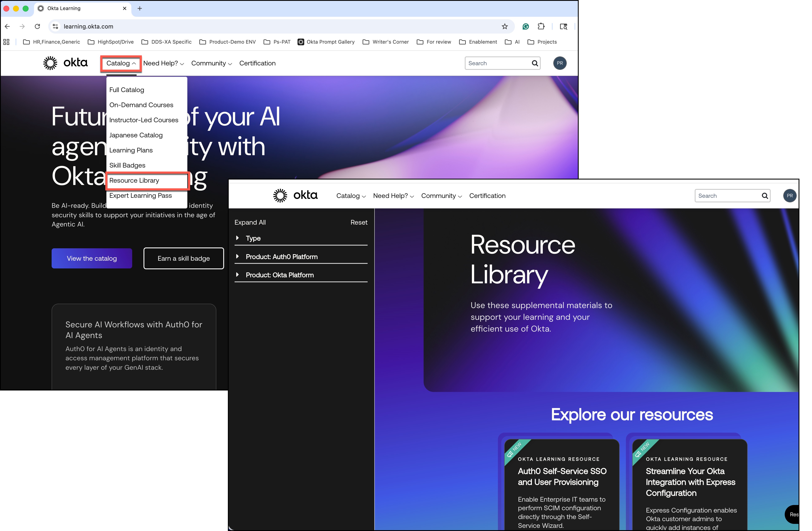812x531 pixels.
Task: Open the Enablement bookmark folder
Action: point(478,42)
